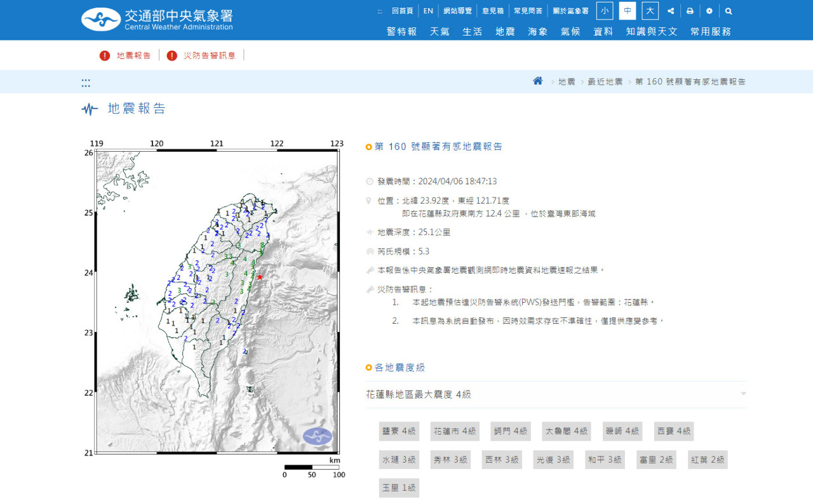The height and width of the screenshot is (504, 813).
Task: Select station 花蓮市 4級
Action: tap(455, 431)
